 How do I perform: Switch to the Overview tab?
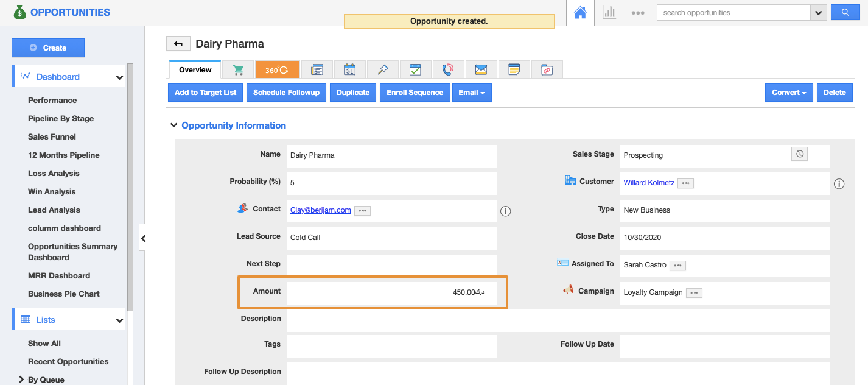point(195,70)
